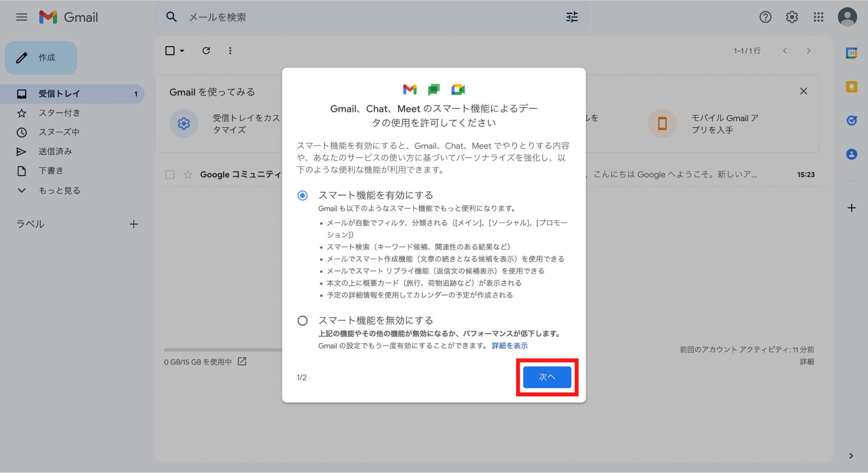Open the スター付き mail view

tap(57, 113)
